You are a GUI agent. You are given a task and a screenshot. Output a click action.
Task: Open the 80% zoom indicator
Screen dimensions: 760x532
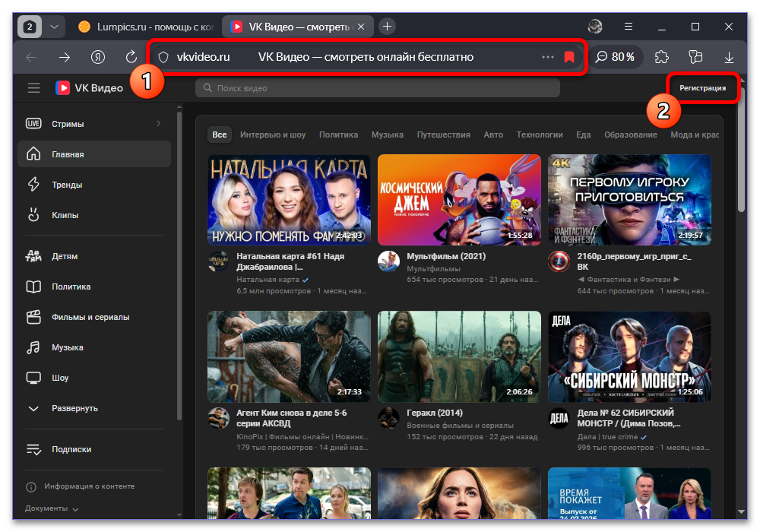coord(615,57)
